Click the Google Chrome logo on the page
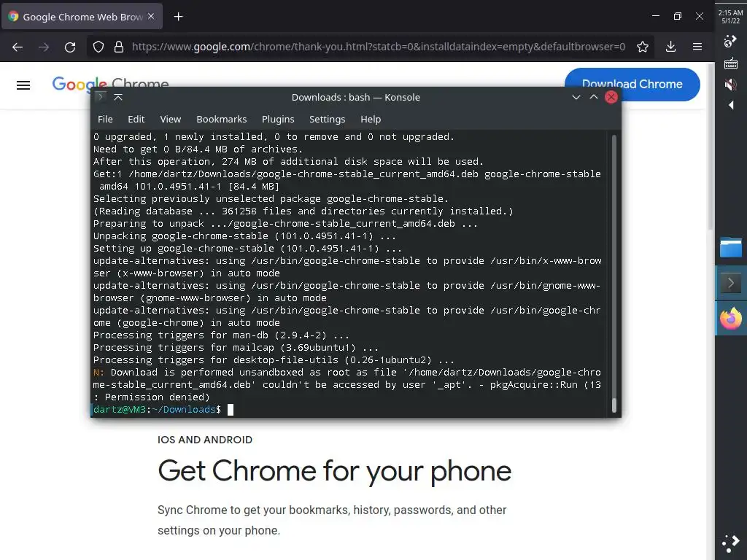 coord(110,84)
